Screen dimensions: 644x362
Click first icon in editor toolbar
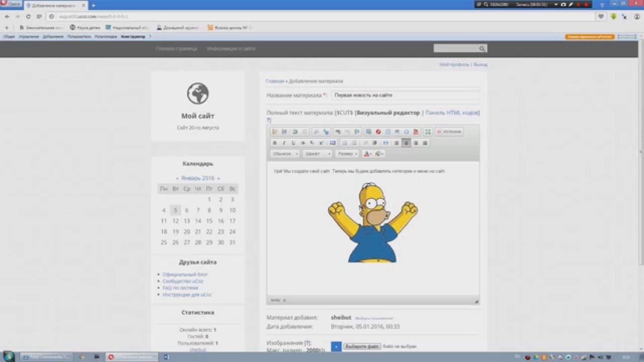pyautogui.click(x=275, y=132)
